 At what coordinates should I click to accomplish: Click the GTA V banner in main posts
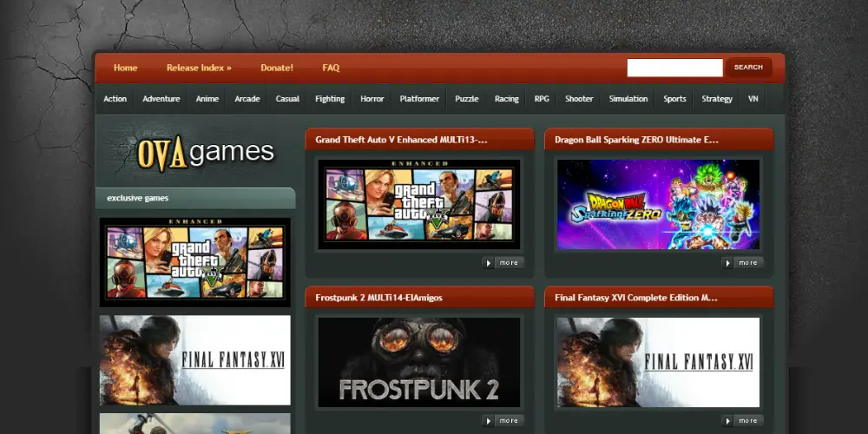tap(419, 204)
